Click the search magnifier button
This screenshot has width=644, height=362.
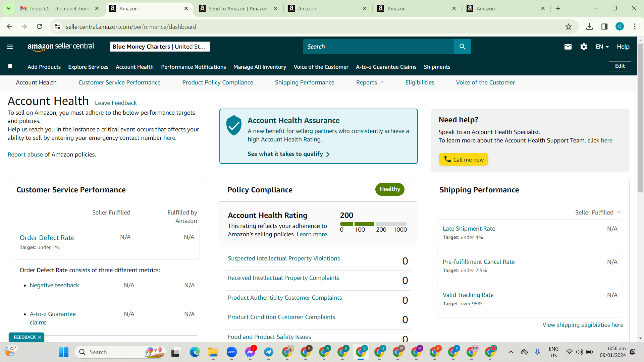click(463, 47)
